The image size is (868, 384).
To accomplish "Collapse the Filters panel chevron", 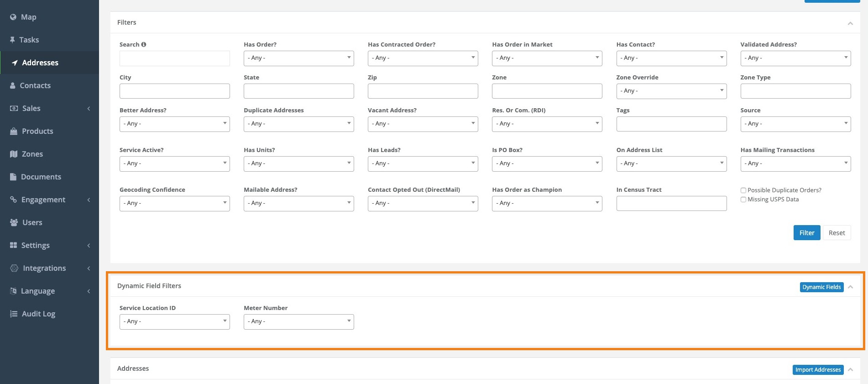I will pos(850,23).
